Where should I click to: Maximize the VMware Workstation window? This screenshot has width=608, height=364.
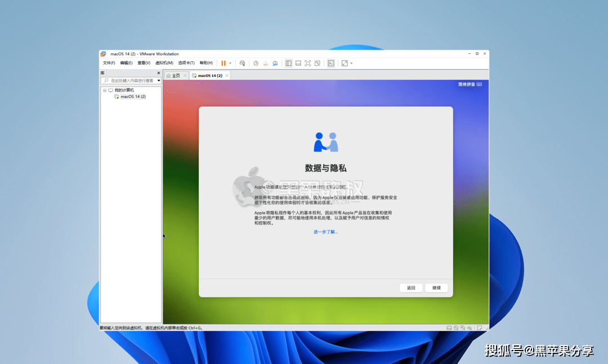[x=477, y=54]
